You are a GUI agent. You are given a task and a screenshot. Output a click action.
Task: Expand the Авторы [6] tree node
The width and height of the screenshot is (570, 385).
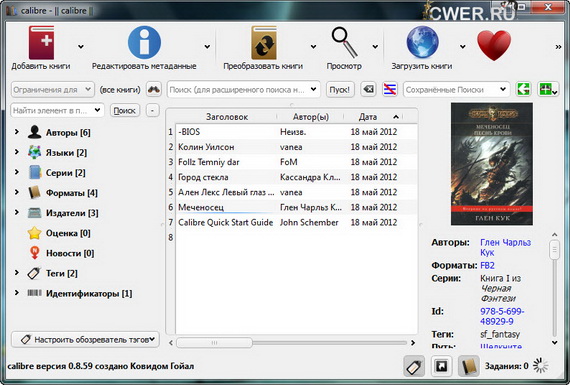[17, 132]
